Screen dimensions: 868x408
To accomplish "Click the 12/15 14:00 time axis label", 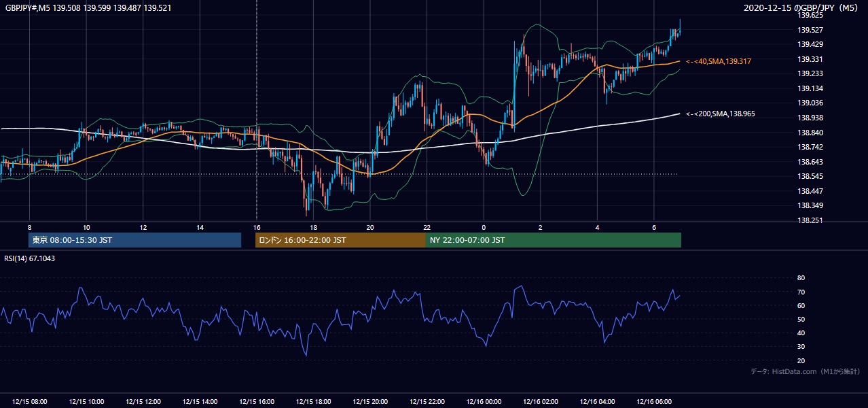I will click(x=200, y=402).
